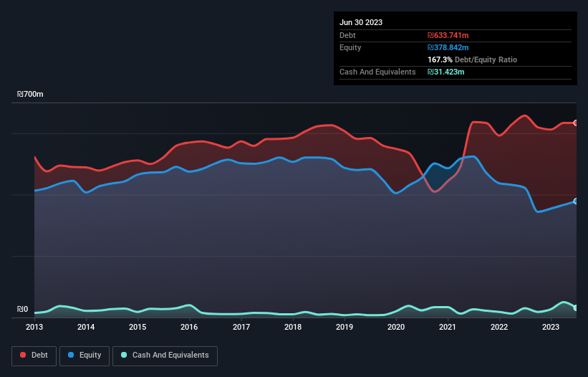Click the 2016 year tick label
The image size is (588, 377).
[x=189, y=328]
